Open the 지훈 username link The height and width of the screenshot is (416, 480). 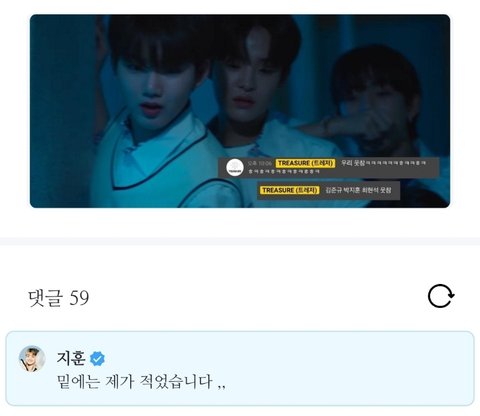coord(71,359)
